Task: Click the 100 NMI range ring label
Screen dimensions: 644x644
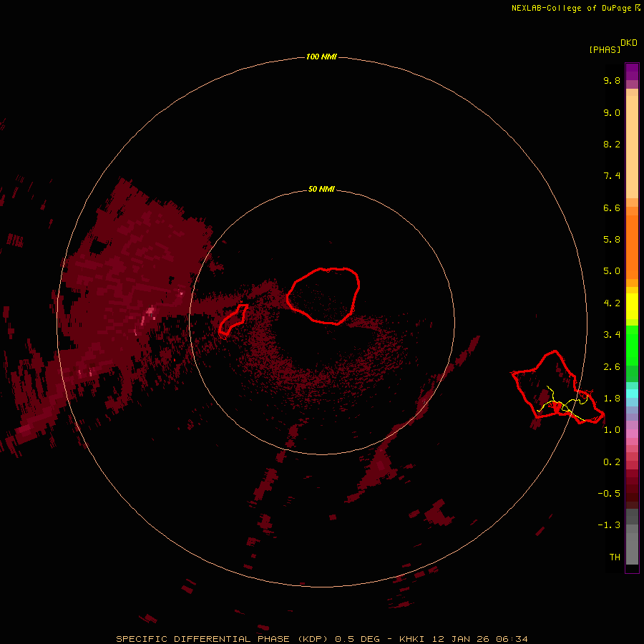Action: [x=321, y=57]
